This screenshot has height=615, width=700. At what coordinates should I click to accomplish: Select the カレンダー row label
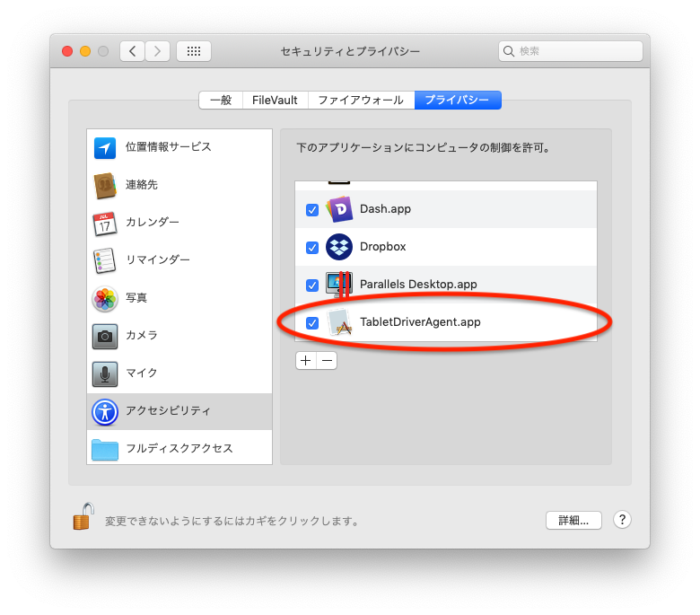[x=153, y=222]
